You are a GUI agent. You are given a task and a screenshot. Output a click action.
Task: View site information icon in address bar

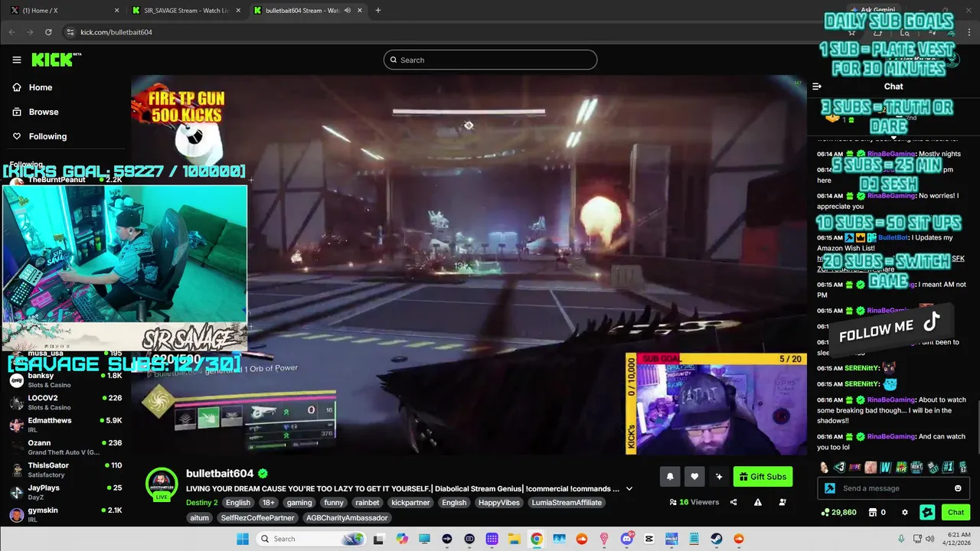[x=70, y=32]
